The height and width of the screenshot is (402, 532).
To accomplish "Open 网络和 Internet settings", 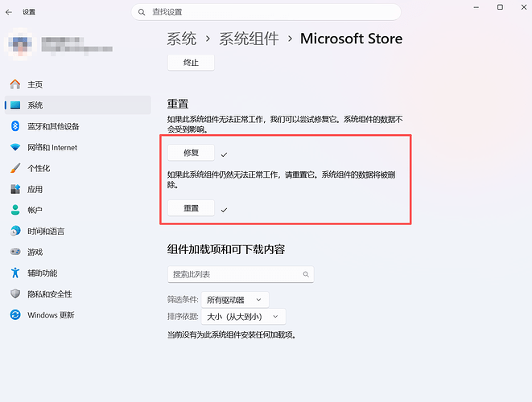I will [78, 147].
